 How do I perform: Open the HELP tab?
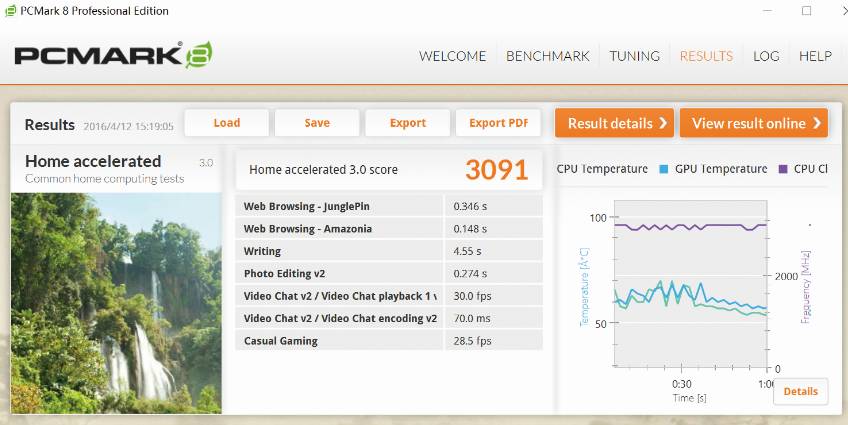coord(815,56)
